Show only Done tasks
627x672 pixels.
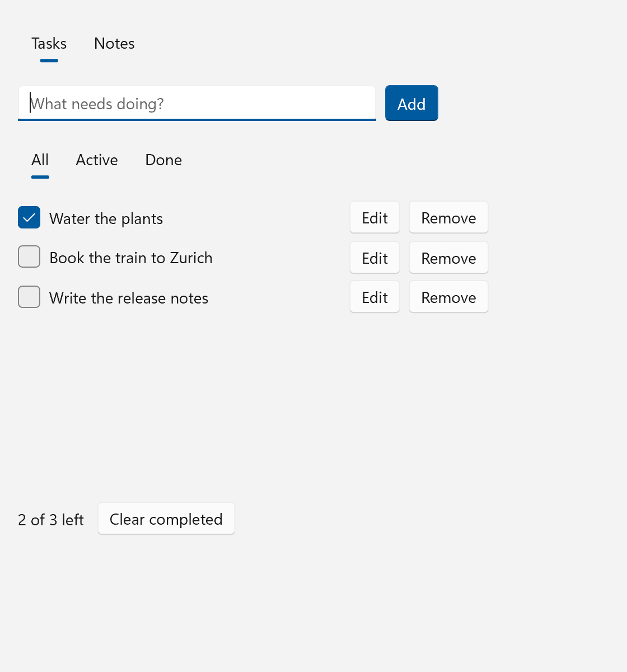coord(163,160)
